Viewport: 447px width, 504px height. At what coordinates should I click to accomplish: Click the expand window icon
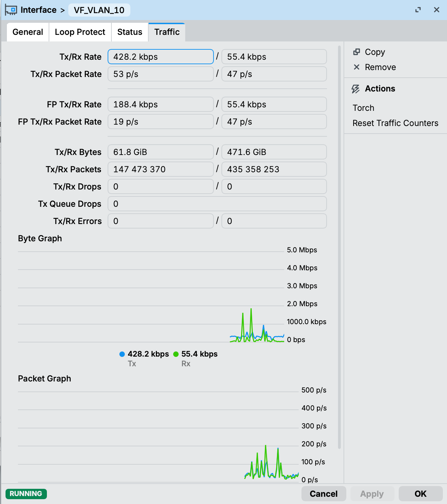pyautogui.click(x=418, y=10)
